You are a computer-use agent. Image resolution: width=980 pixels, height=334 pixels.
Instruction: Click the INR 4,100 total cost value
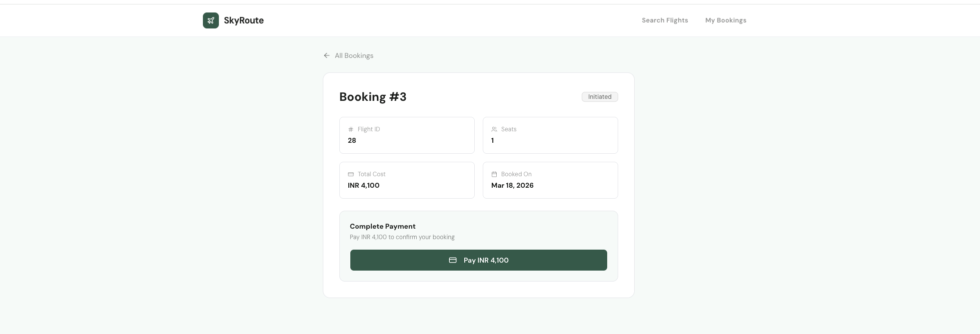click(x=364, y=185)
